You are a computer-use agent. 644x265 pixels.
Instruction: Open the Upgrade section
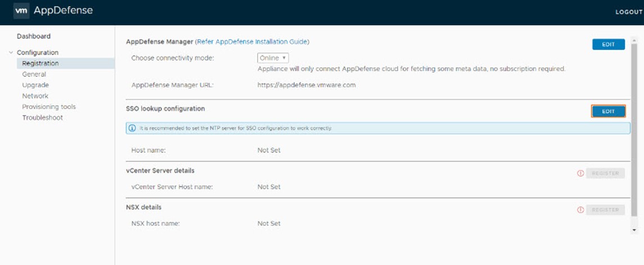pyautogui.click(x=35, y=85)
